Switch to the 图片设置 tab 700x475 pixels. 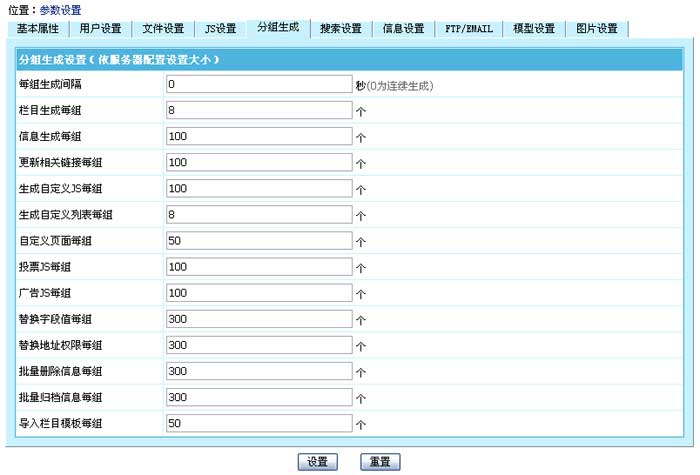point(597,28)
